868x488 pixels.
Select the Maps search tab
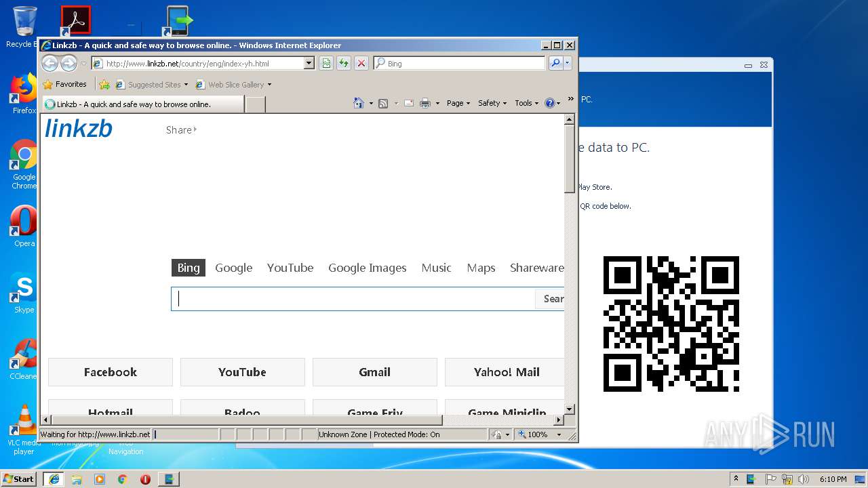click(x=481, y=268)
